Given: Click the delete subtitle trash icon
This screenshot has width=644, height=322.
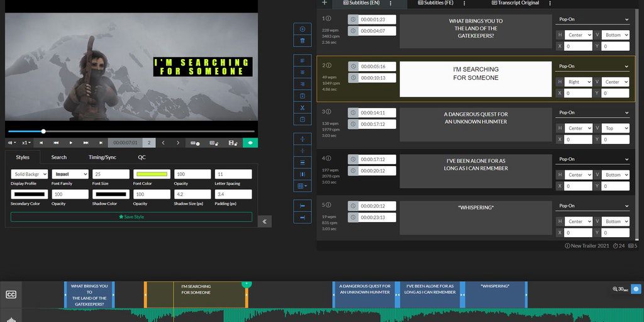Looking at the screenshot, I should point(303,41).
